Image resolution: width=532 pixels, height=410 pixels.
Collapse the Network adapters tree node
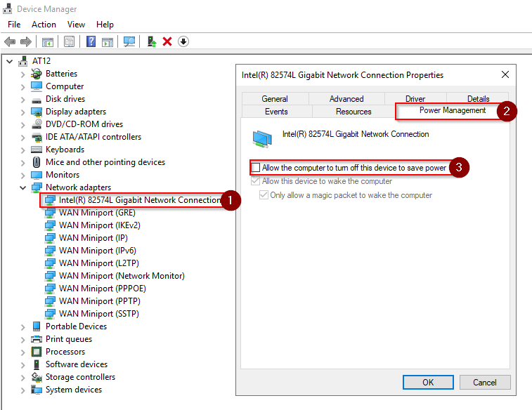point(23,187)
